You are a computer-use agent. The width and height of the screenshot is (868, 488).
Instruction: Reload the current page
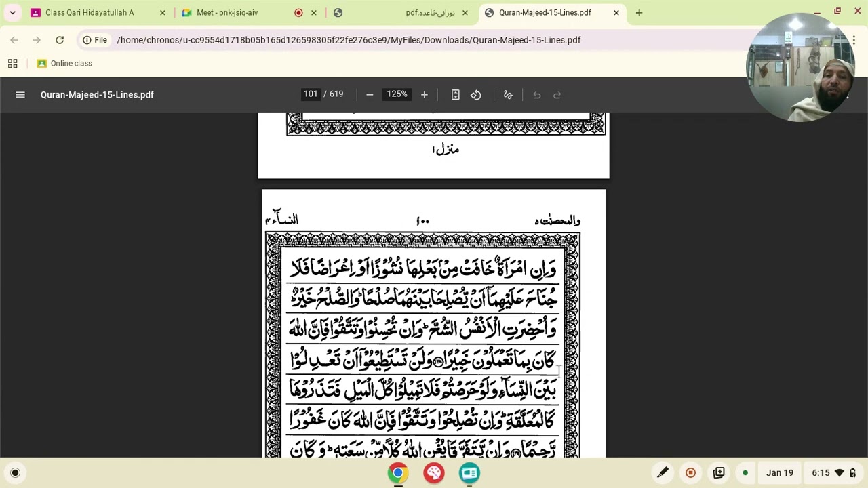pos(60,40)
